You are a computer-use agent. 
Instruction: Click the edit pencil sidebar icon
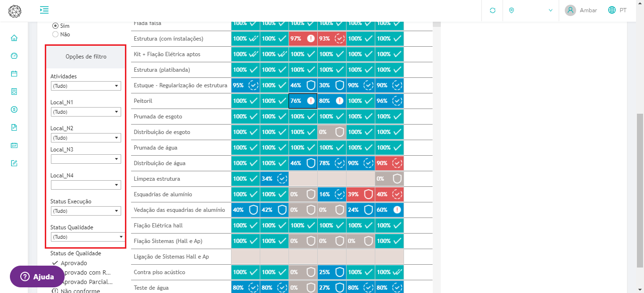(14, 163)
